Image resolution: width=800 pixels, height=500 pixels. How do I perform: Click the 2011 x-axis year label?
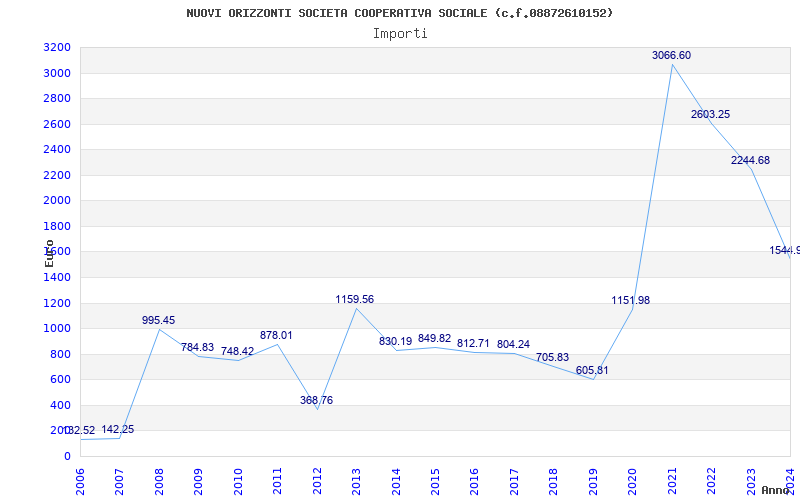pyautogui.click(x=277, y=481)
